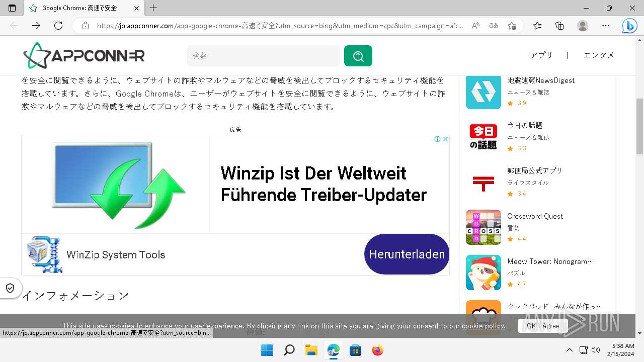The width and height of the screenshot is (644, 362).
Task: Open a new tab with plus button
Action: point(153,8)
